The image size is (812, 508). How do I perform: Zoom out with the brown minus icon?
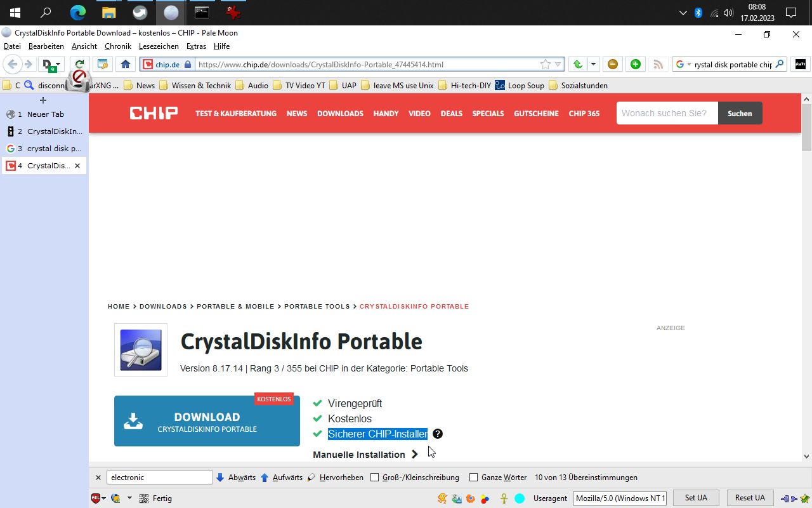pyautogui.click(x=612, y=64)
